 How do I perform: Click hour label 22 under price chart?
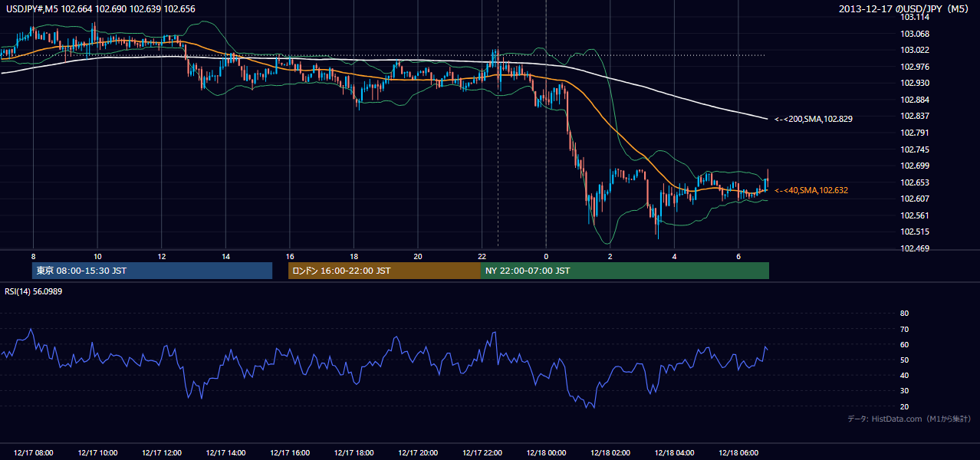click(x=482, y=256)
